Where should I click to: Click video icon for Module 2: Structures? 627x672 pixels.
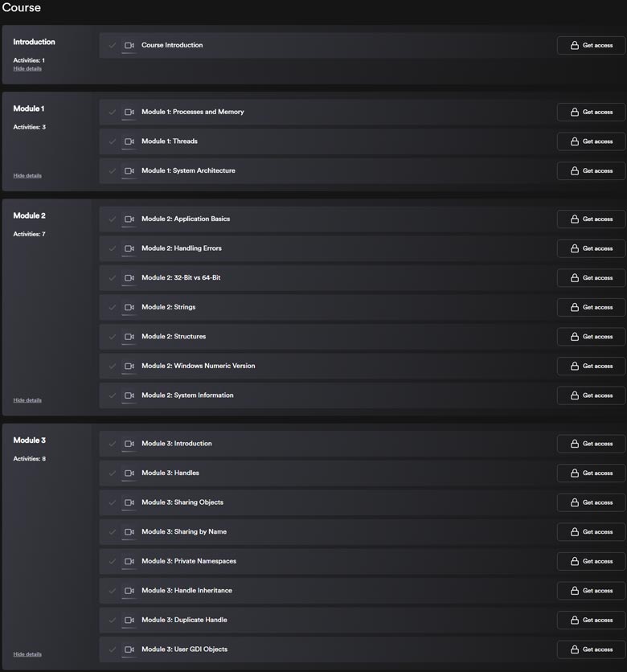[x=129, y=337]
